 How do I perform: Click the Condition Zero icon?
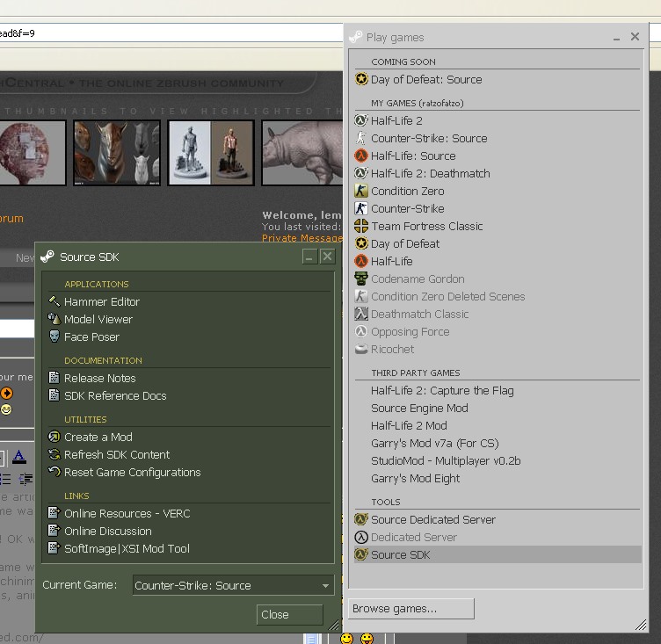click(361, 191)
